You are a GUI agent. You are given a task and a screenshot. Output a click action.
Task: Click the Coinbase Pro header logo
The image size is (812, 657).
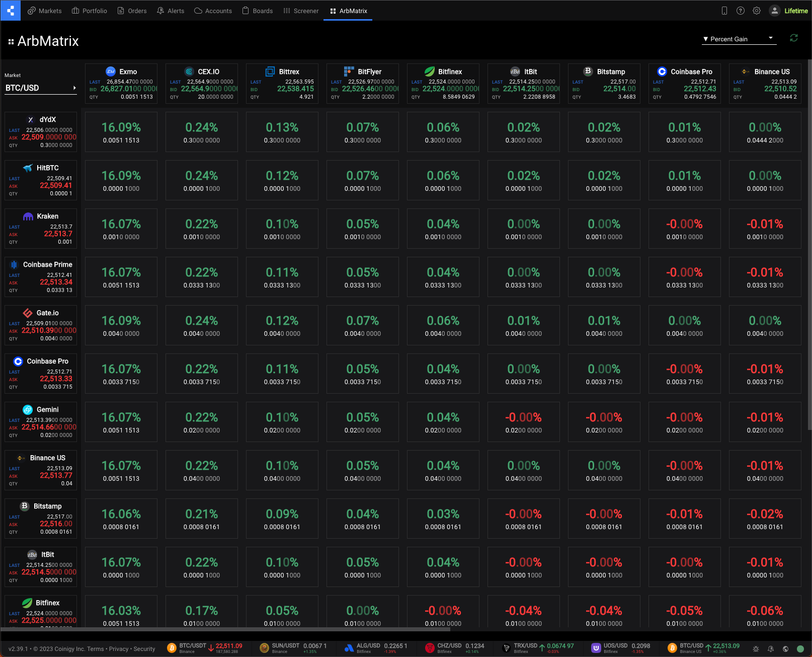coord(662,71)
